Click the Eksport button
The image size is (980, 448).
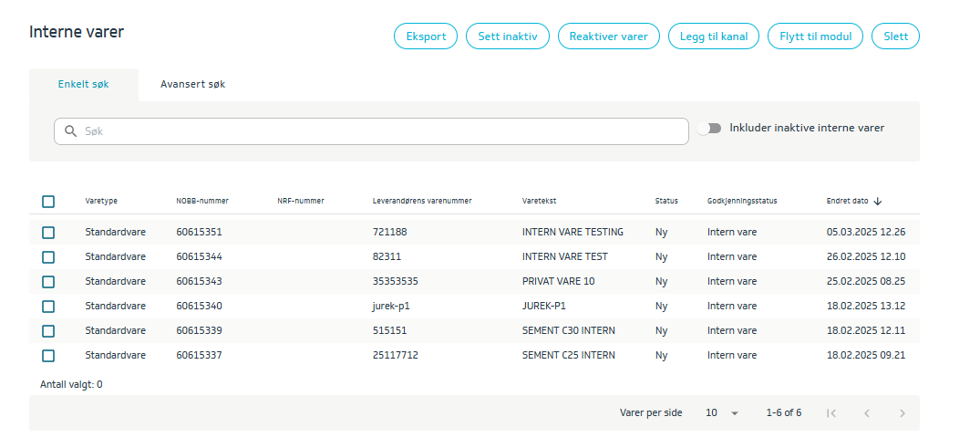[426, 36]
